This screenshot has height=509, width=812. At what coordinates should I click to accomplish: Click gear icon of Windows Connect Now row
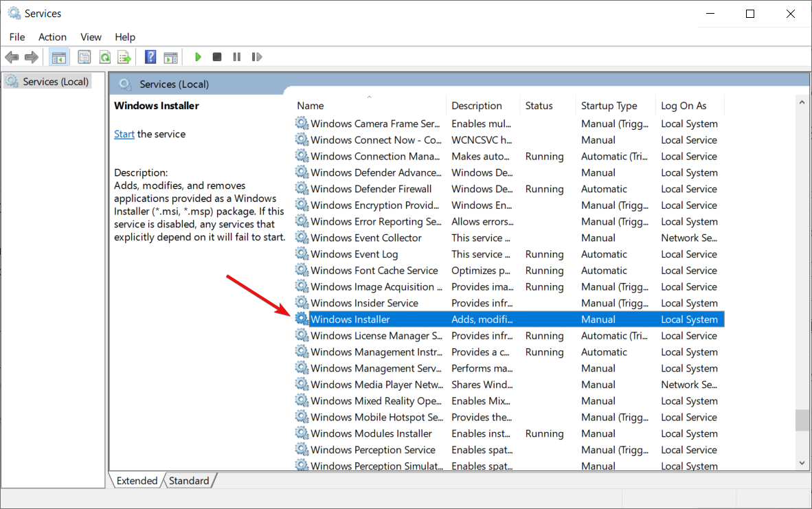302,139
